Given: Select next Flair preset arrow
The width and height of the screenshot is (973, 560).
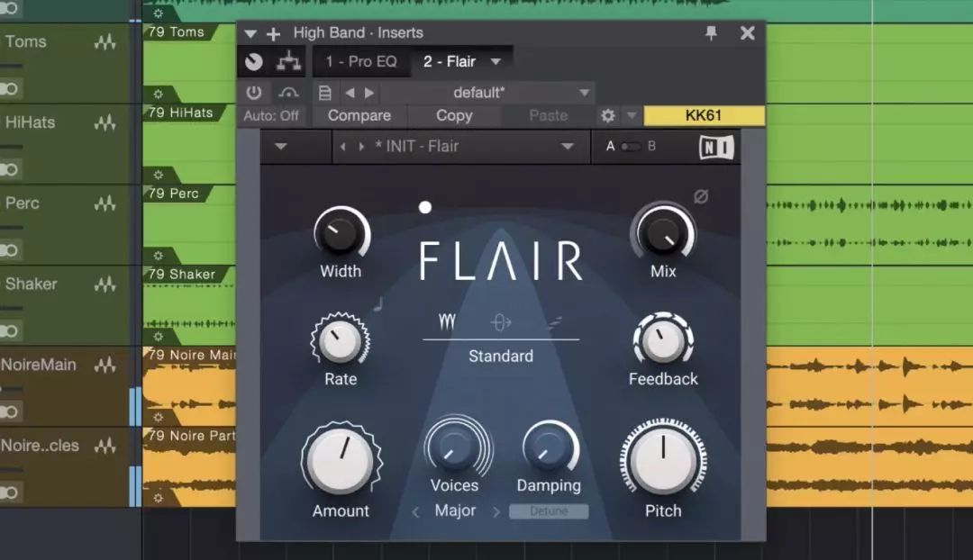Looking at the screenshot, I should [361, 147].
